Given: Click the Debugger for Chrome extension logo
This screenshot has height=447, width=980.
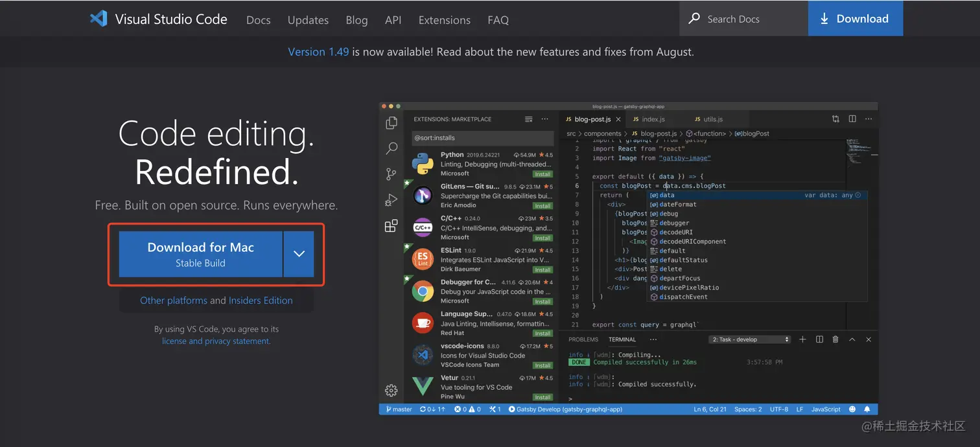Looking at the screenshot, I should 423,292.
